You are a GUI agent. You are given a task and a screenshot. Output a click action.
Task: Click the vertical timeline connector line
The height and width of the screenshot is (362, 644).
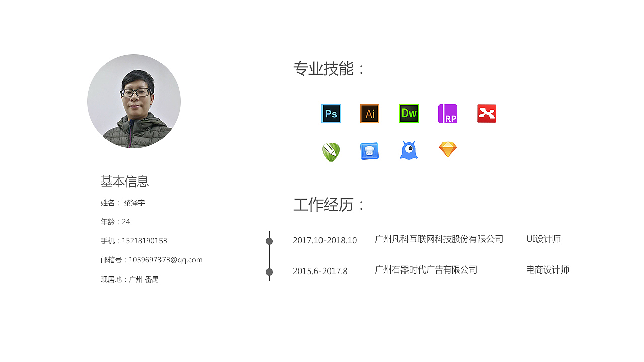[x=269, y=257]
